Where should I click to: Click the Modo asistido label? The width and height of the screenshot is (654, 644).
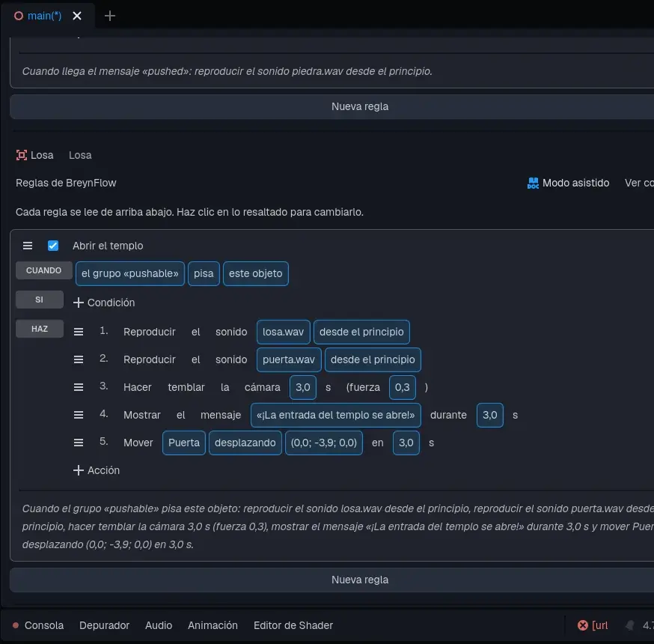(x=575, y=183)
